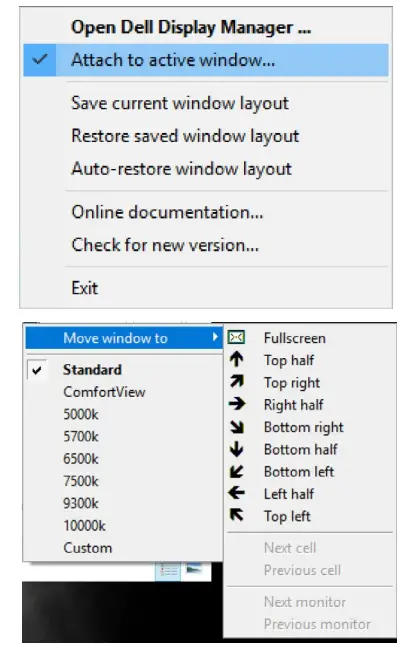
Task: Choose the Bottom left text entry
Action: pos(299,472)
